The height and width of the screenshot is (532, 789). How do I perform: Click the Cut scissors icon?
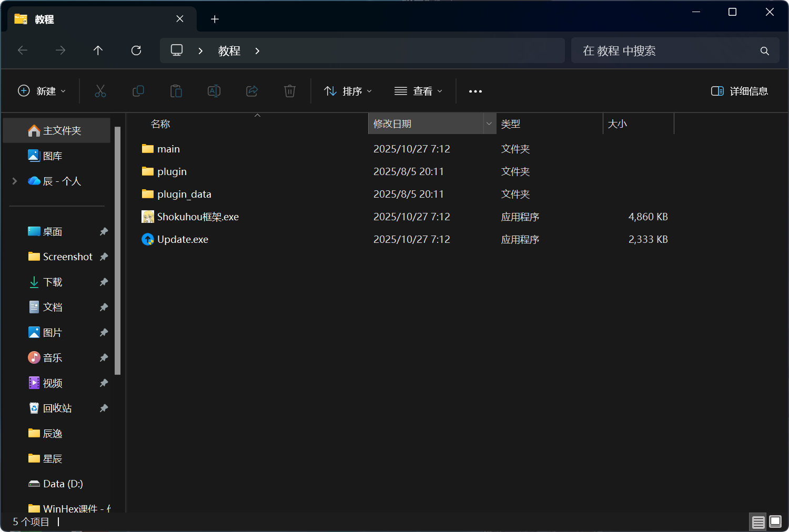click(100, 91)
